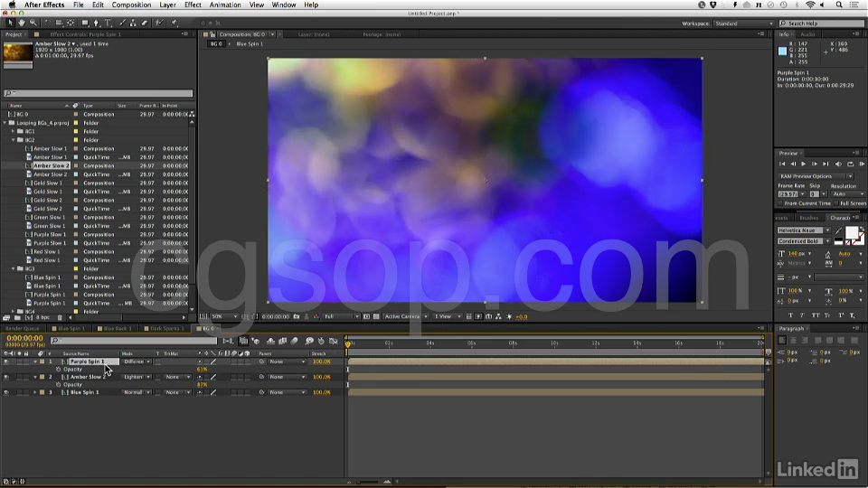Click the Loop button in Preview panel
This screenshot has width=868, height=488.
pos(850,164)
